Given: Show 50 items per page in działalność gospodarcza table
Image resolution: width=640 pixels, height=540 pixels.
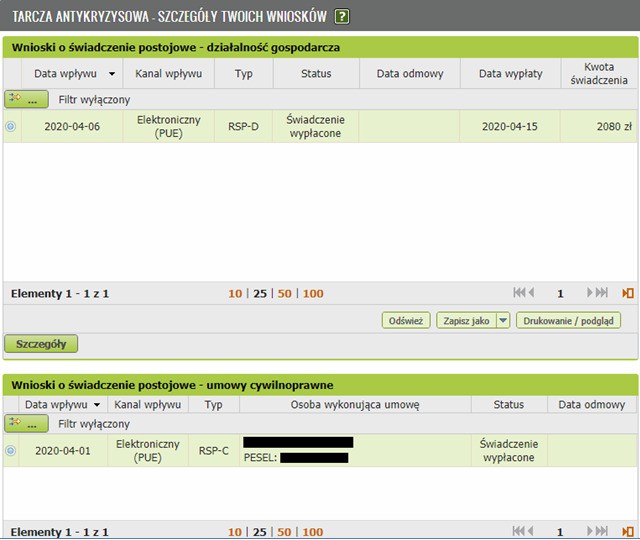Looking at the screenshot, I should tap(284, 293).
